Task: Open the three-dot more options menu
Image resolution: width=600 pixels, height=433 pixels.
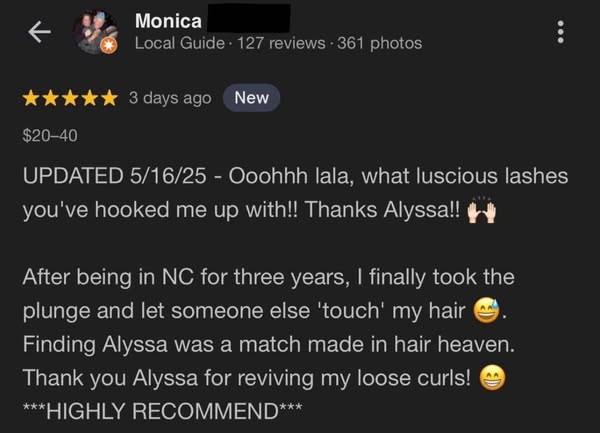Action: 561,32
